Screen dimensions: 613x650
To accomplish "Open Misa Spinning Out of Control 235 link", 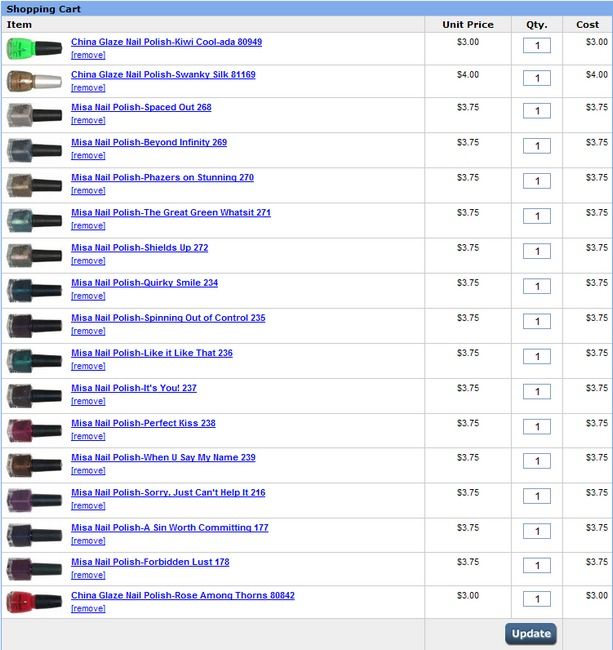I will tap(168, 318).
